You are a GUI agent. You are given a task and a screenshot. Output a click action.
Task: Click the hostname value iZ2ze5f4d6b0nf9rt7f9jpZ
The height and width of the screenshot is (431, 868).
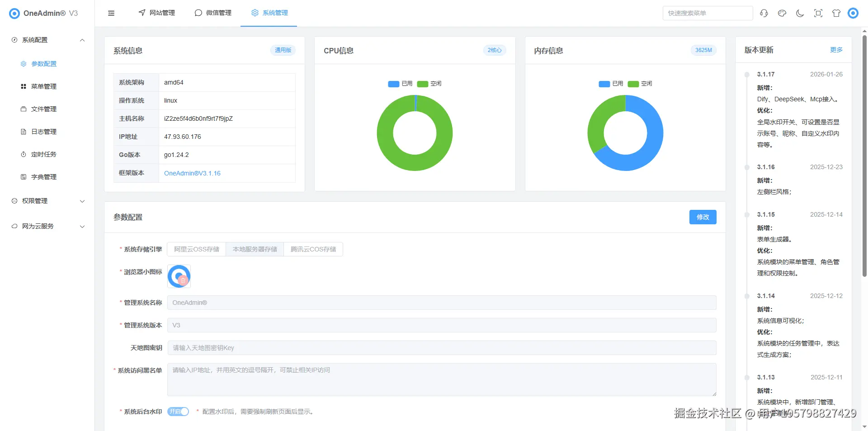[x=198, y=118]
